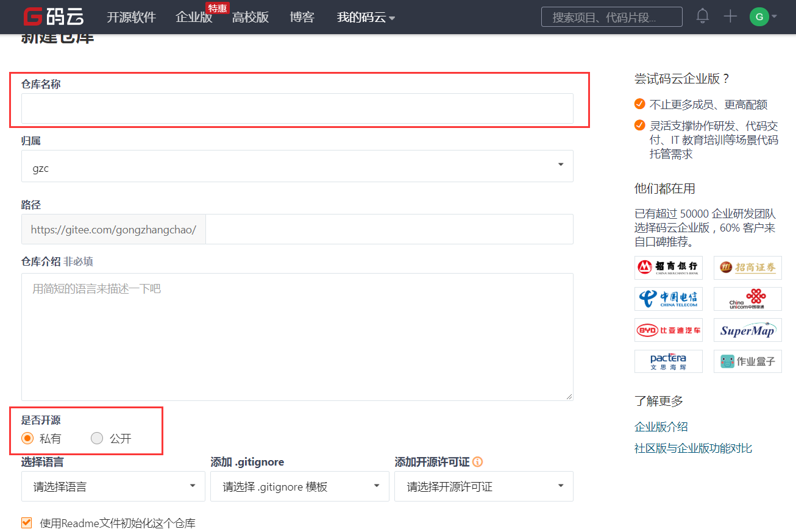
Task: Select the 公开 radio button
Action: click(96, 438)
